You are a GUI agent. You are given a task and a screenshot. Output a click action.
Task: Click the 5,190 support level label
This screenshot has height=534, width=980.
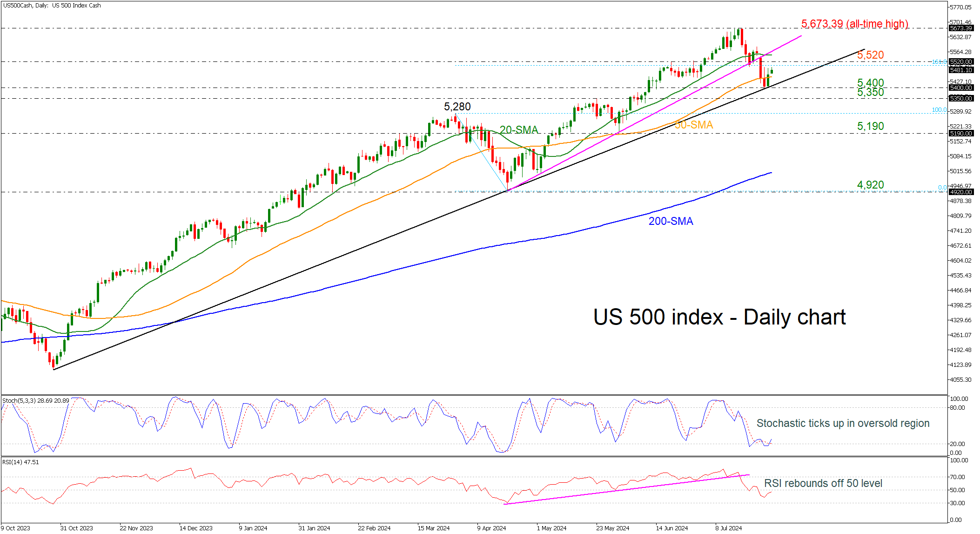[x=870, y=126]
